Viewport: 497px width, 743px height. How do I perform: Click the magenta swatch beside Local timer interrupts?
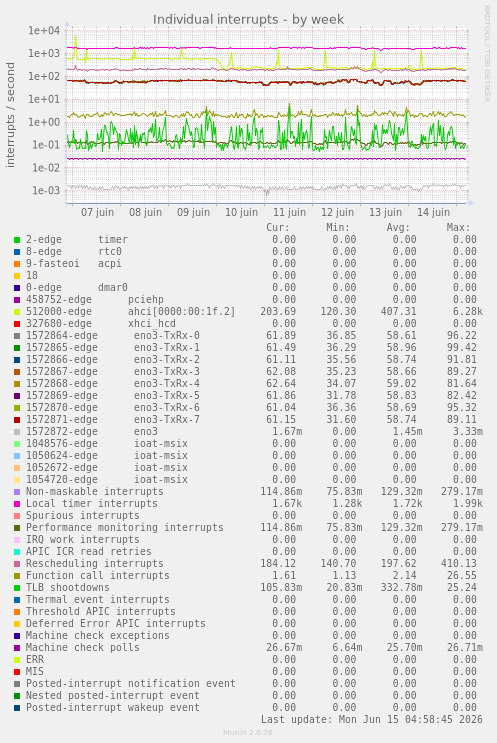click(17, 504)
